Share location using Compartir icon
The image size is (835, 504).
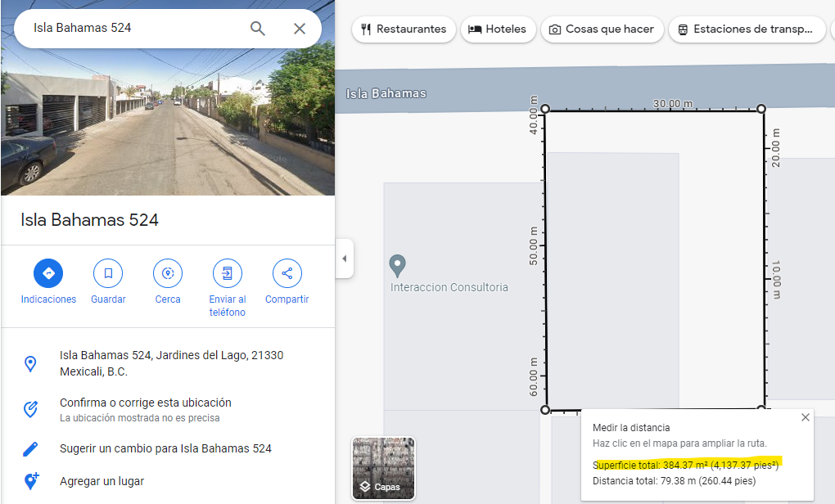(287, 273)
